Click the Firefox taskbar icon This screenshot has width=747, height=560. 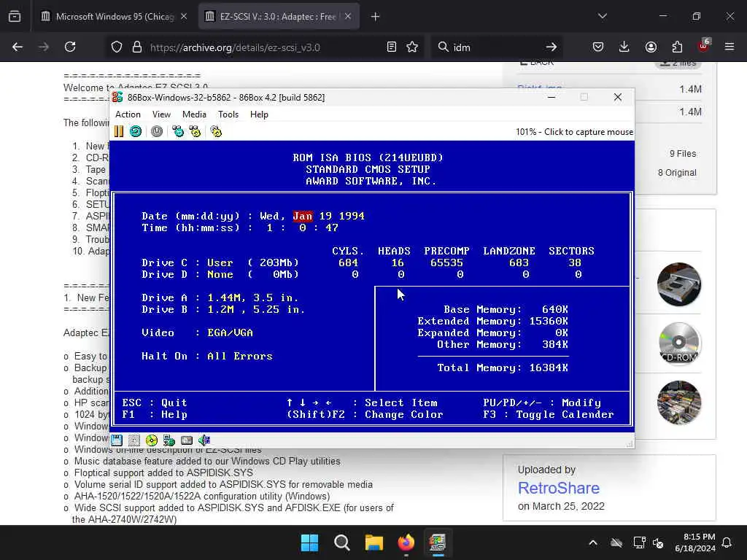click(x=406, y=542)
